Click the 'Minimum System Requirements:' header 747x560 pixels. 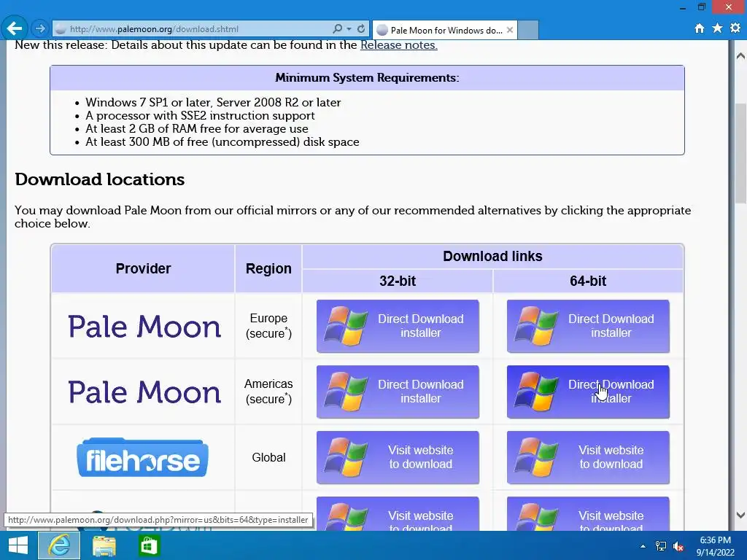[x=368, y=77]
